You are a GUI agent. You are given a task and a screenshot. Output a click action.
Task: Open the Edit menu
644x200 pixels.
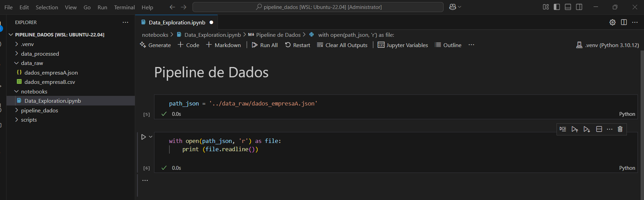coord(24,7)
